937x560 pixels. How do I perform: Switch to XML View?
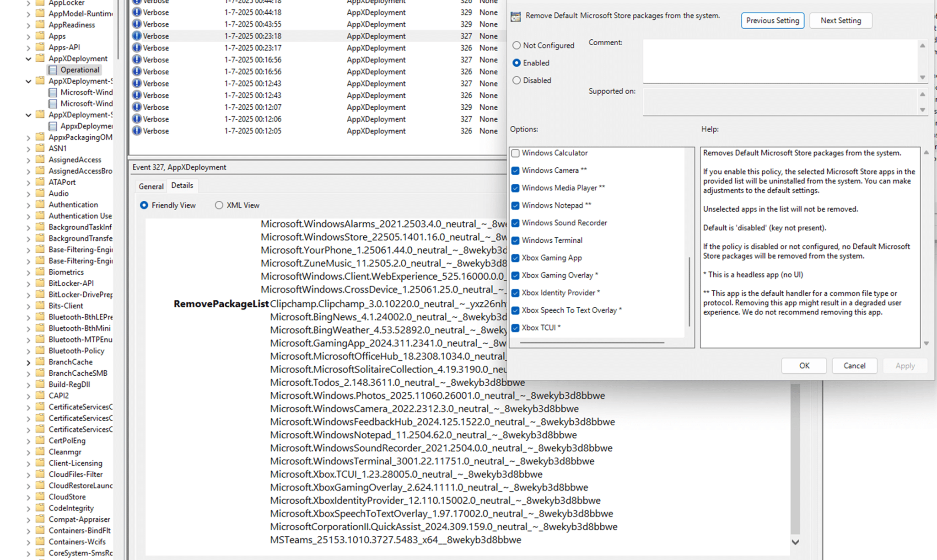click(219, 205)
